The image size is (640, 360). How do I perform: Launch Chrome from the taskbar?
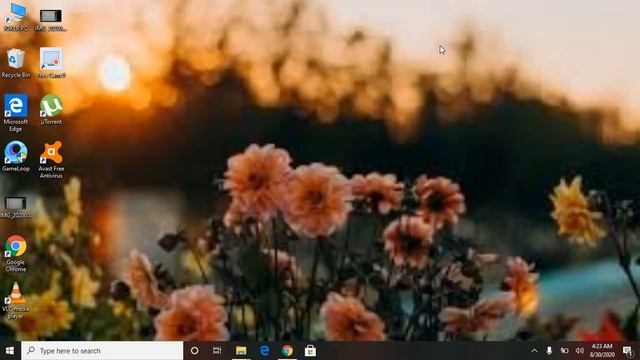click(287, 351)
